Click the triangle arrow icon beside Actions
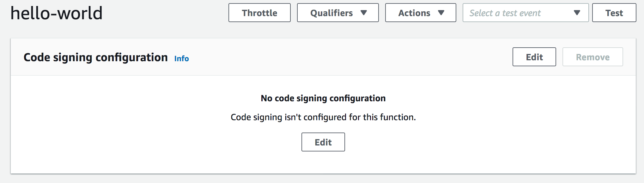The height and width of the screenshot is (183, 644). click(441, 13)
